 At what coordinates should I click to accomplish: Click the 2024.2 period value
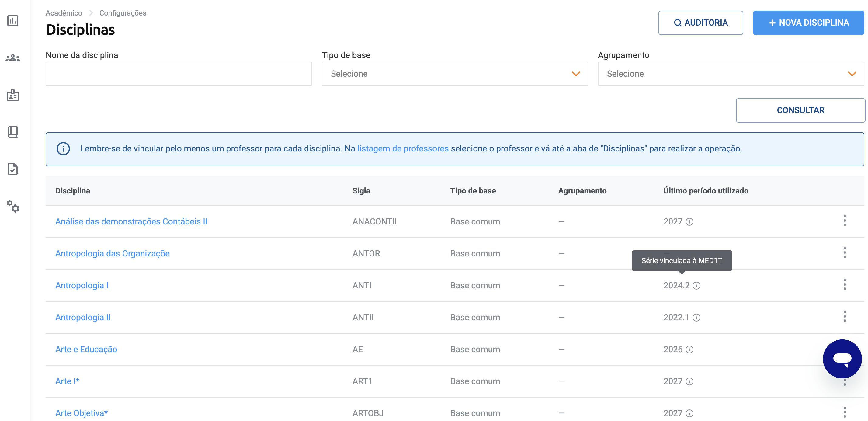click(676, 286)
